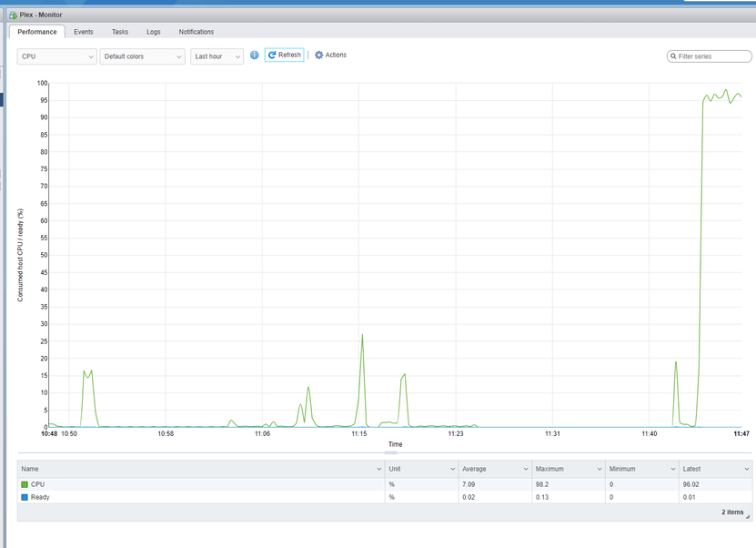
Task: Click the blue info icon in toolbar
Action: pyautogui.click(x=255, y=55)
